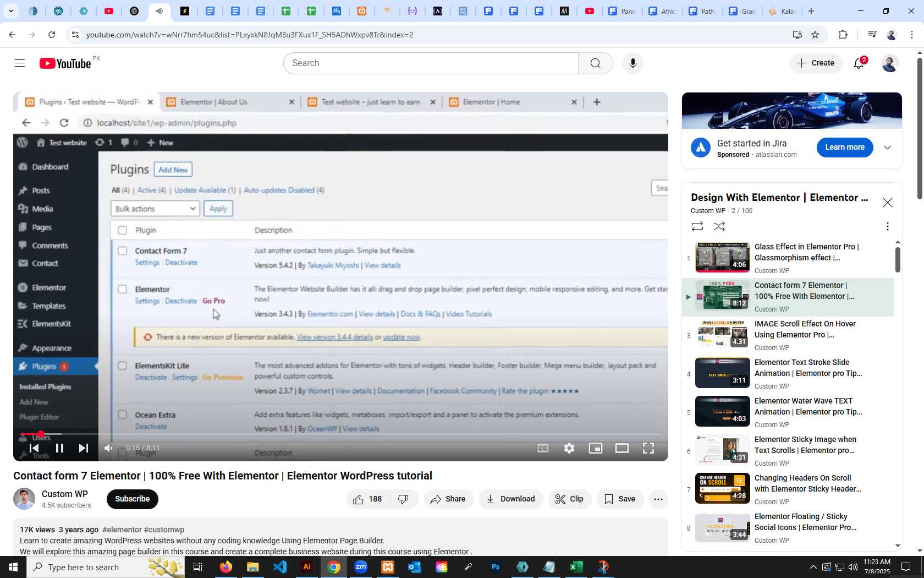Show hidden system tray icons
924x578 pixels.
(813, 567)
